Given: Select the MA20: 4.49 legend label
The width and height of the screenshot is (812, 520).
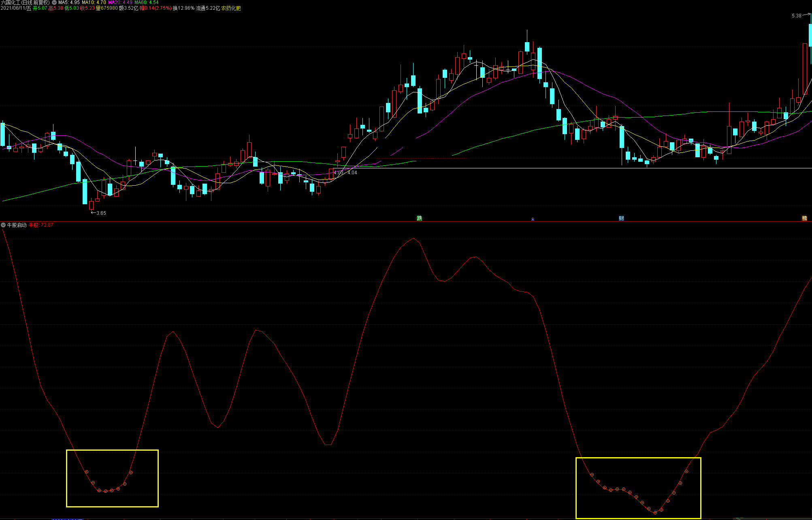Looking at the screenshot, I should (x=120, y=2).
